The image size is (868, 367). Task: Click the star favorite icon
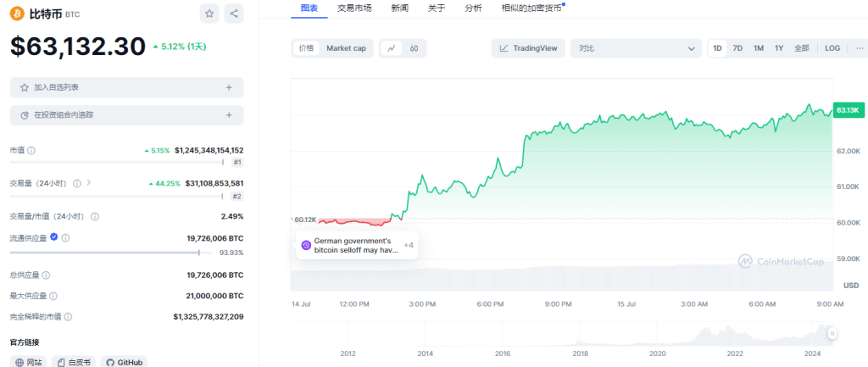point(209,14)
